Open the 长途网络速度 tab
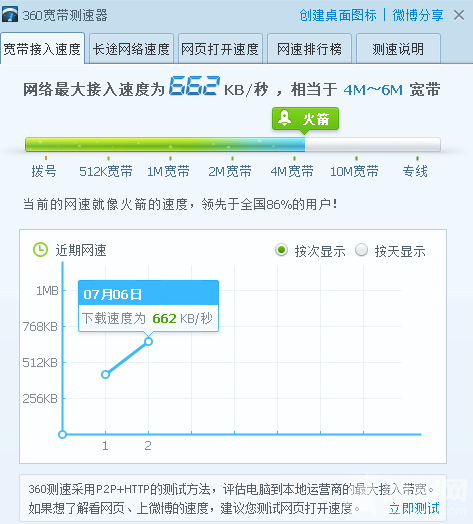 tap(131, 49)
